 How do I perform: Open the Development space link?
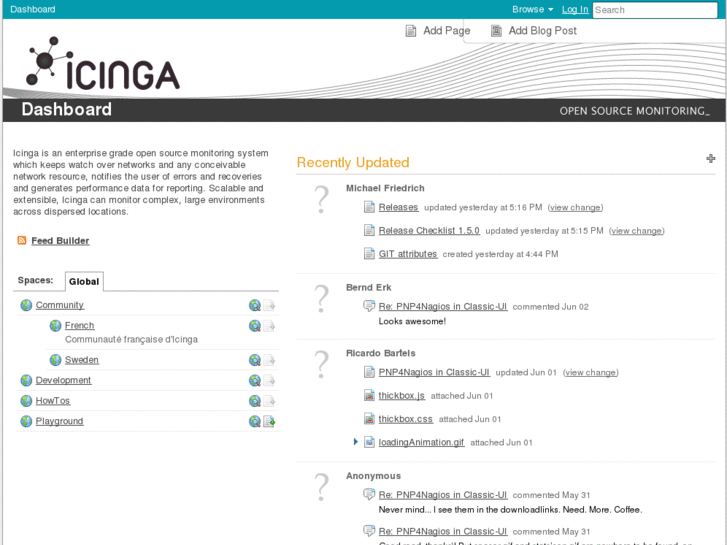[x=64, y=380]
